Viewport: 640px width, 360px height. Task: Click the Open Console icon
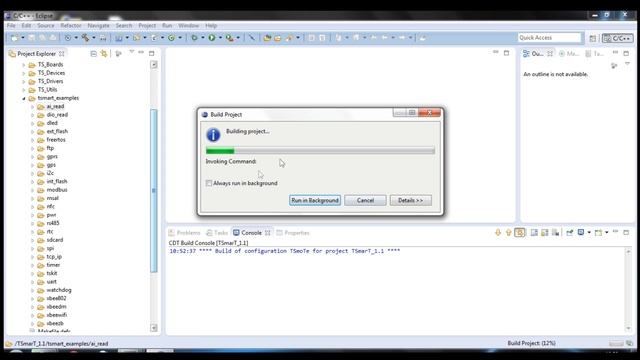[598, 233]
